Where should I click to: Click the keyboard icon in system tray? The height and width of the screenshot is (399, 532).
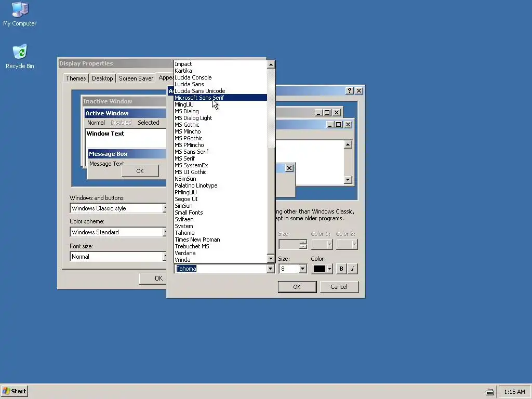point(489,392)
